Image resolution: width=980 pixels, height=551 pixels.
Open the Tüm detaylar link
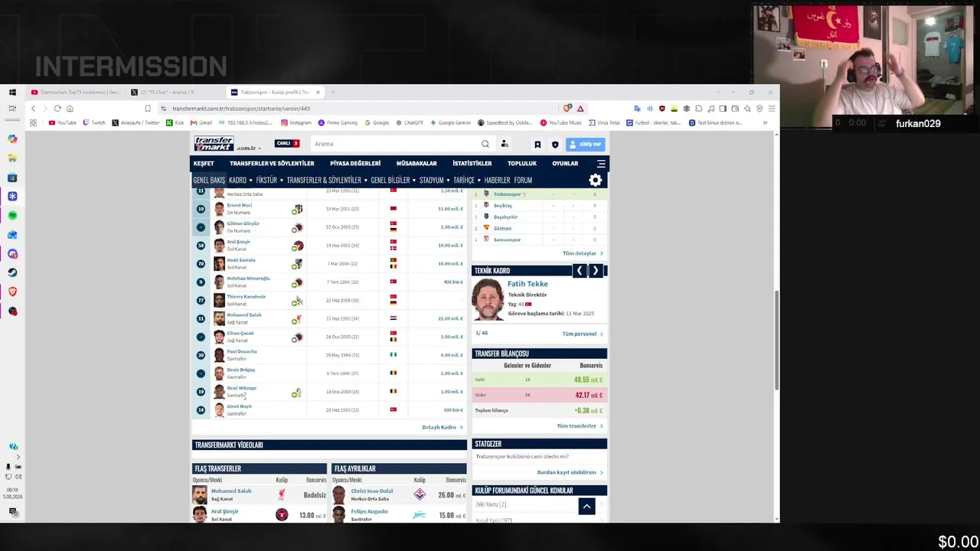coord(582,253)
